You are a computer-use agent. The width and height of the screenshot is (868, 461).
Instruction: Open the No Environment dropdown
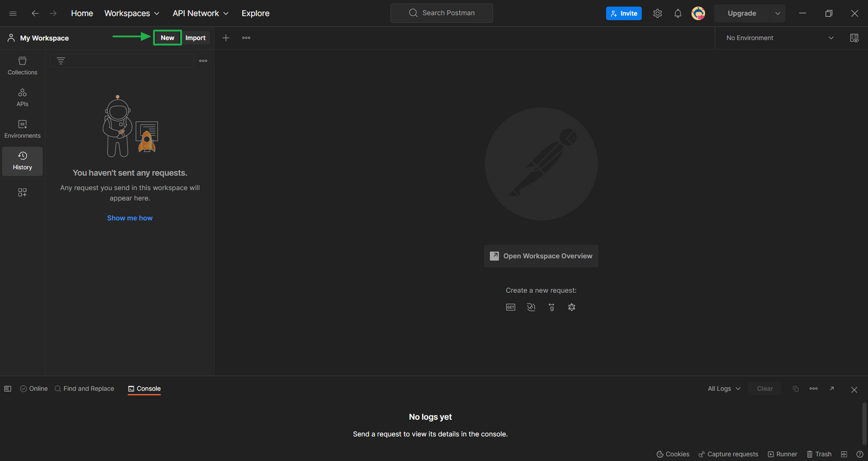pos(779,38)
